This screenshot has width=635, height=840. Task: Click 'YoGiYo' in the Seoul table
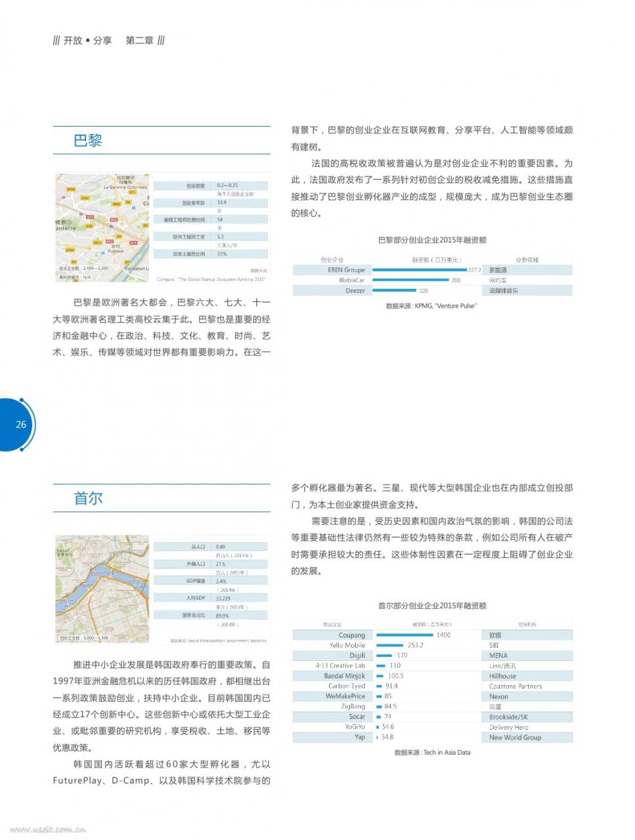(x=355, y=726)
